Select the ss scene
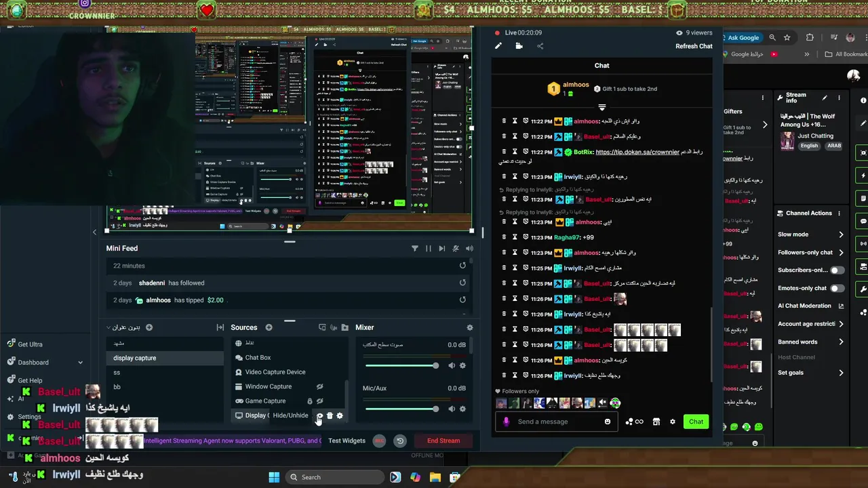 [x=165, y=372]
